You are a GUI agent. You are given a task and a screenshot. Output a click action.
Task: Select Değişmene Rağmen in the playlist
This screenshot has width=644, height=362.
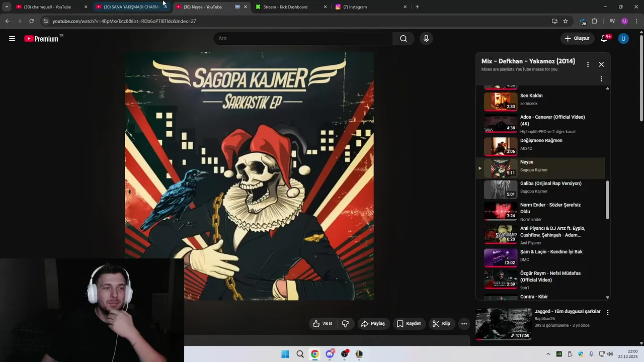coord(541,146)
